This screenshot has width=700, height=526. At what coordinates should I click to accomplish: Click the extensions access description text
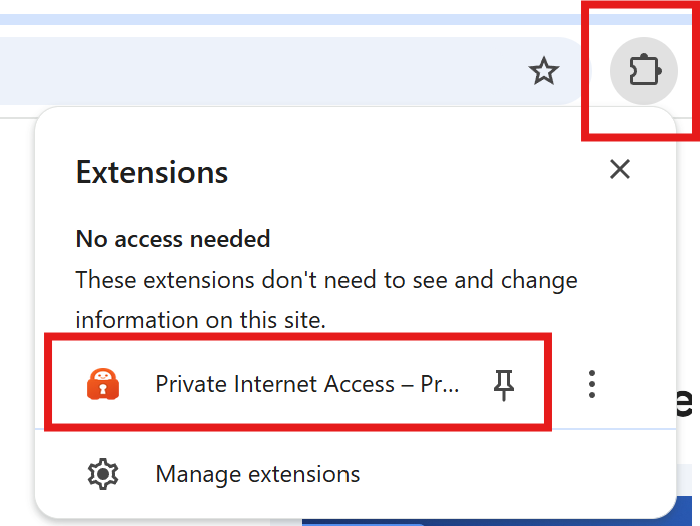(326, 280)
